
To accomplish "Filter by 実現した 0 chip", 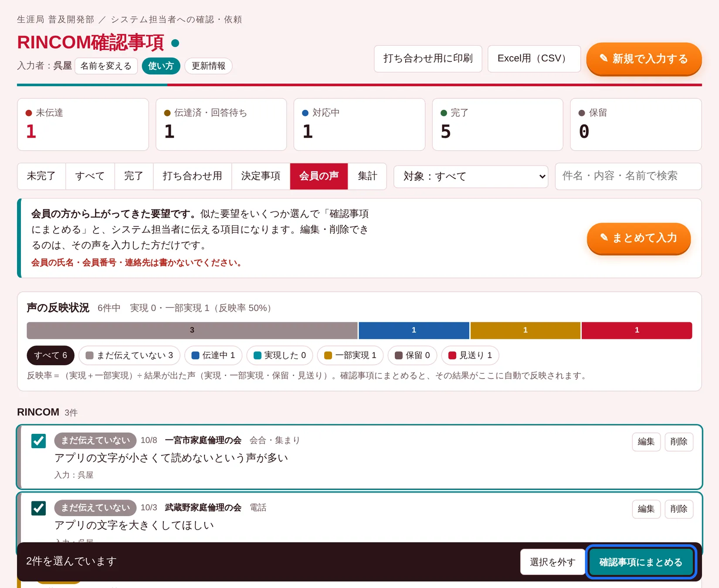I will coord(280,355).
